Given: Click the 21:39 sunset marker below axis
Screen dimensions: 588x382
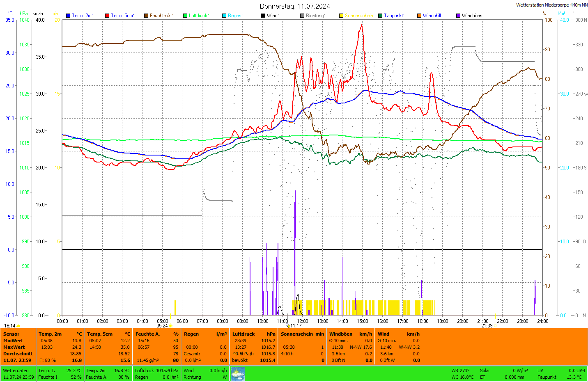Looking at the screenshot, I should pos(487,326).
